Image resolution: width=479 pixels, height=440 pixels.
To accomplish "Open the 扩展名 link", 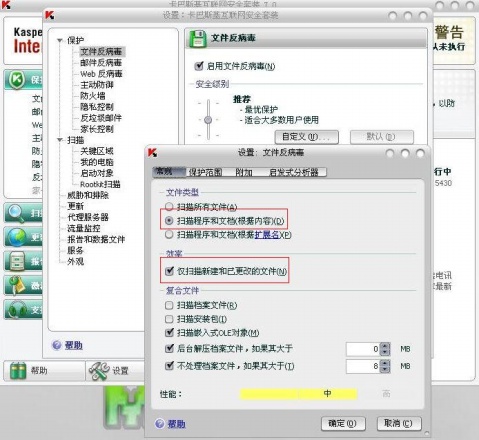I will pos(267,235).
